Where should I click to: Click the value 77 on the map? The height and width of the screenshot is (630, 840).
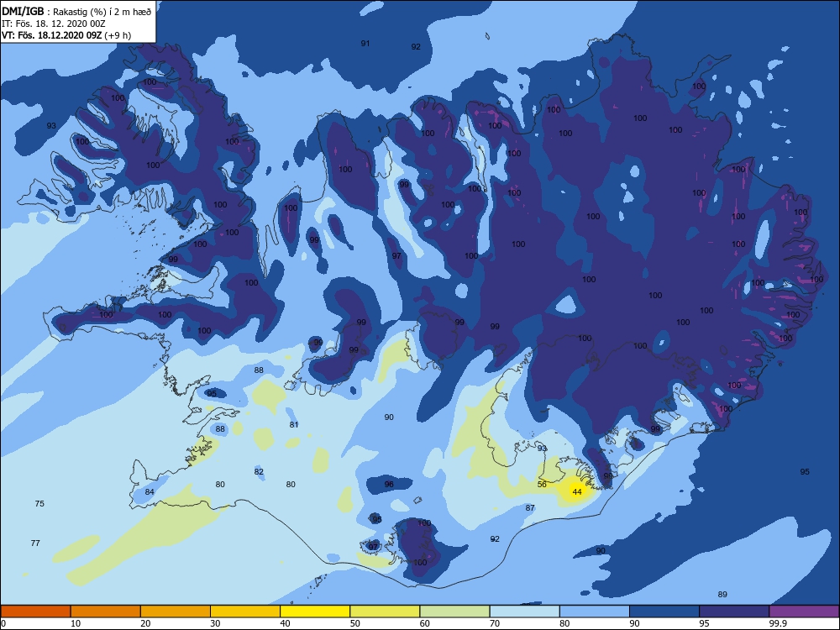[35, 543]
